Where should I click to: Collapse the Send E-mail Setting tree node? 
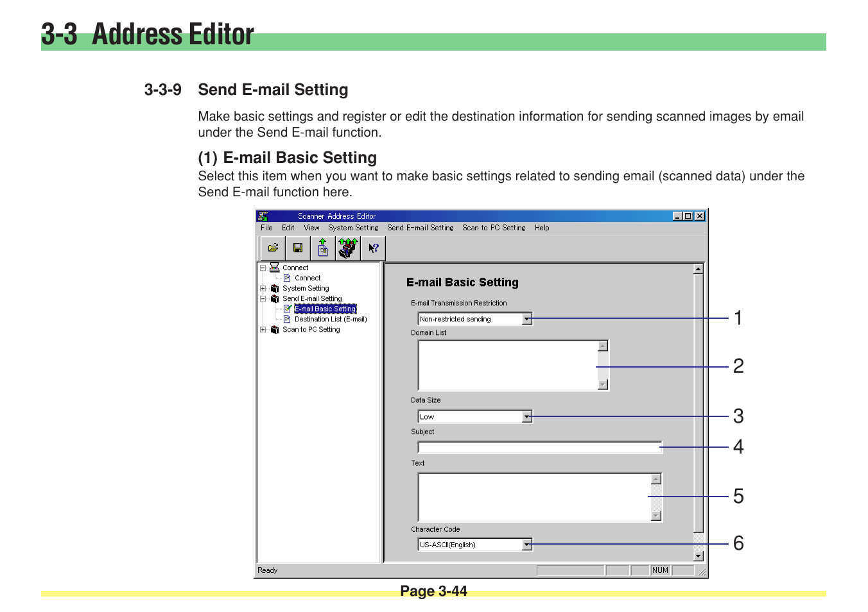click(x=263, y=298)
